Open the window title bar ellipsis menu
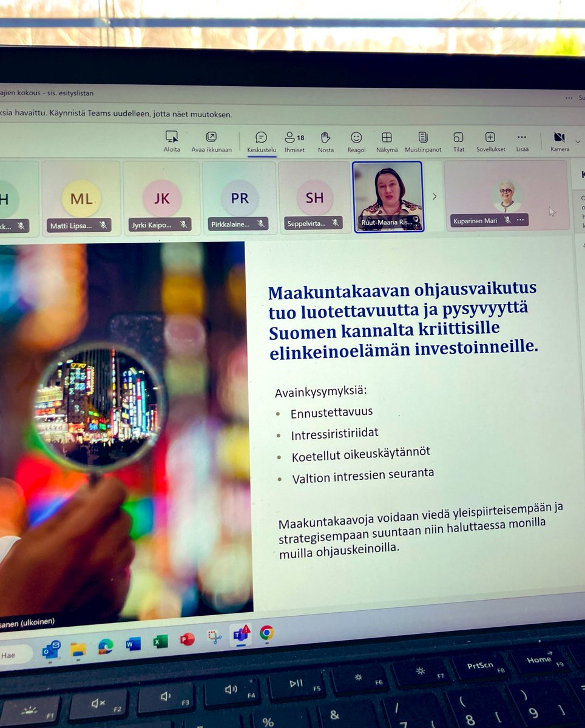 [569, 97]
